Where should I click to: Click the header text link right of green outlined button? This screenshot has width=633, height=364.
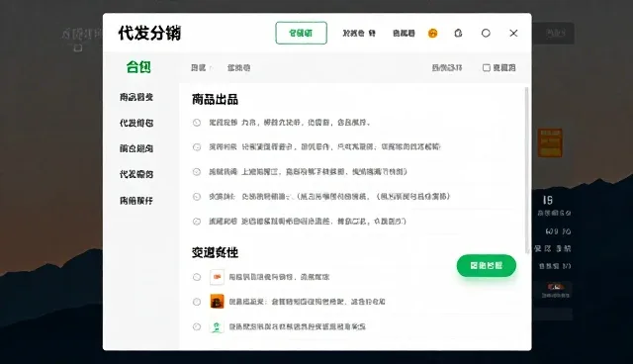359,33
